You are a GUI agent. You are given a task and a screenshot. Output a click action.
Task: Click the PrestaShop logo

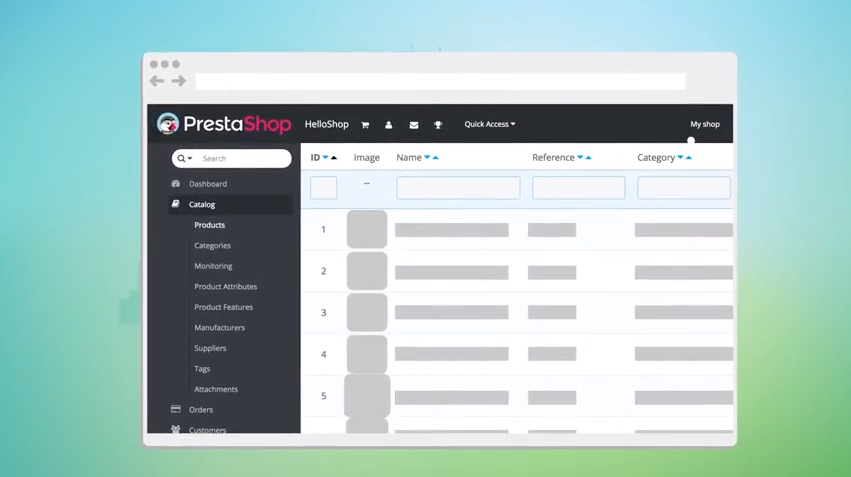point(224,124)
